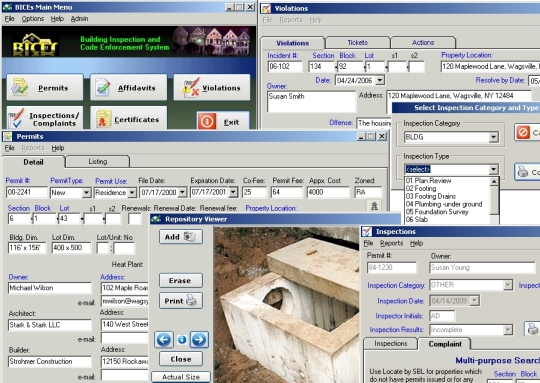
Task: Click the red cancel icon button in Select Inspection dialog
Action: tap(527, 132)
